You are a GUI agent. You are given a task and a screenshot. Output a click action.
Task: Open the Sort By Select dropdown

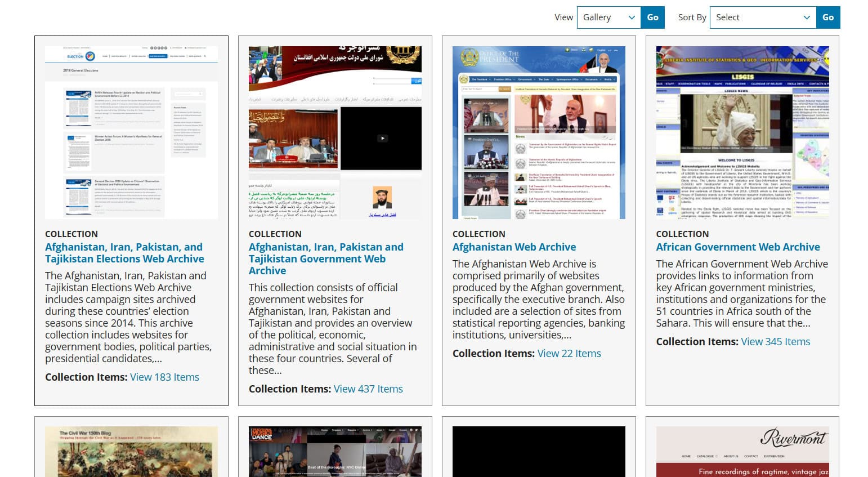(763, 17)
